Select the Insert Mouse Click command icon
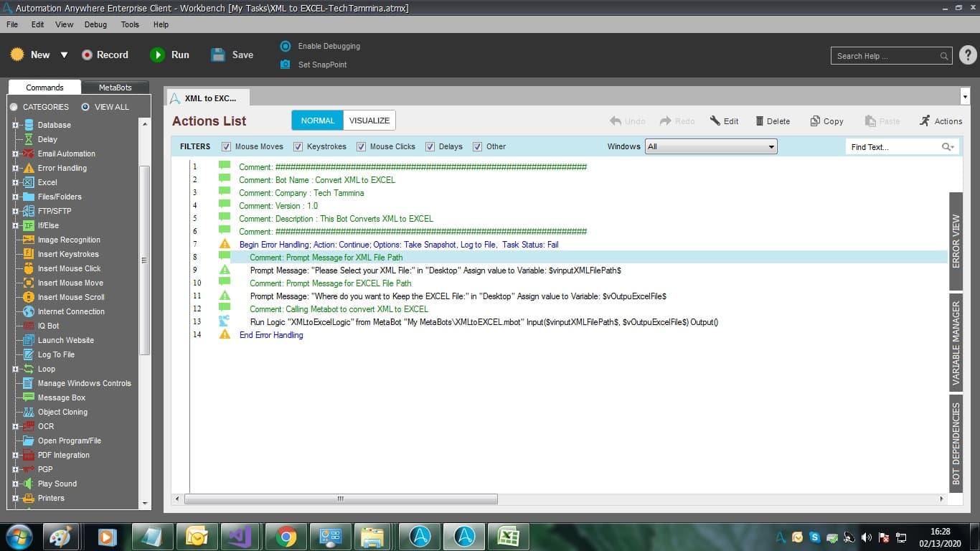This screenshot has width=980, height=551. coord(29,268)
